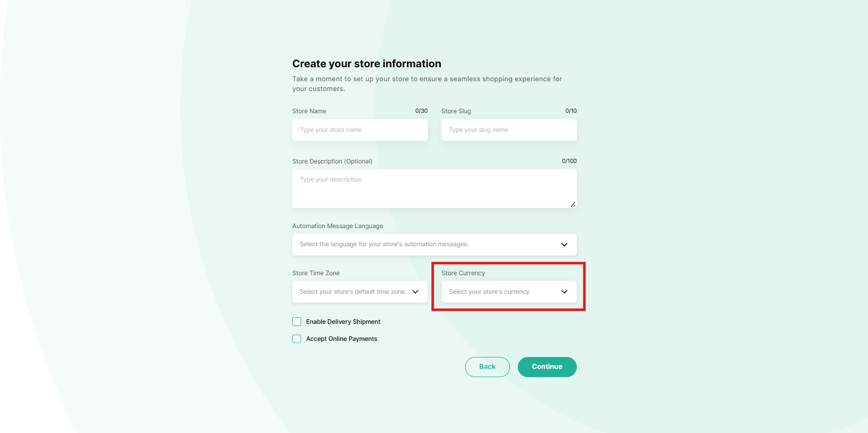Click the "Accept Online Payments" label text
Image resolution: width=868 pixels, height=433 pixels.
tap(341, 339)
